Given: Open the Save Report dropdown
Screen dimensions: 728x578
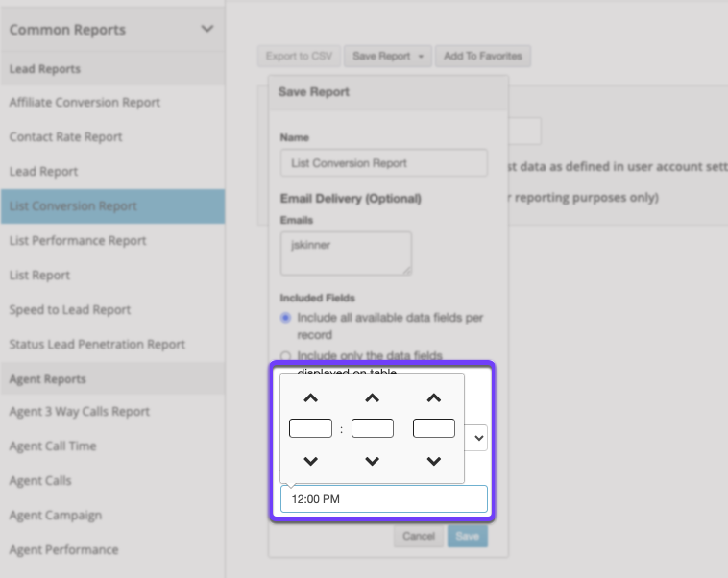Looking at the screenshot, I should point(388,57).
